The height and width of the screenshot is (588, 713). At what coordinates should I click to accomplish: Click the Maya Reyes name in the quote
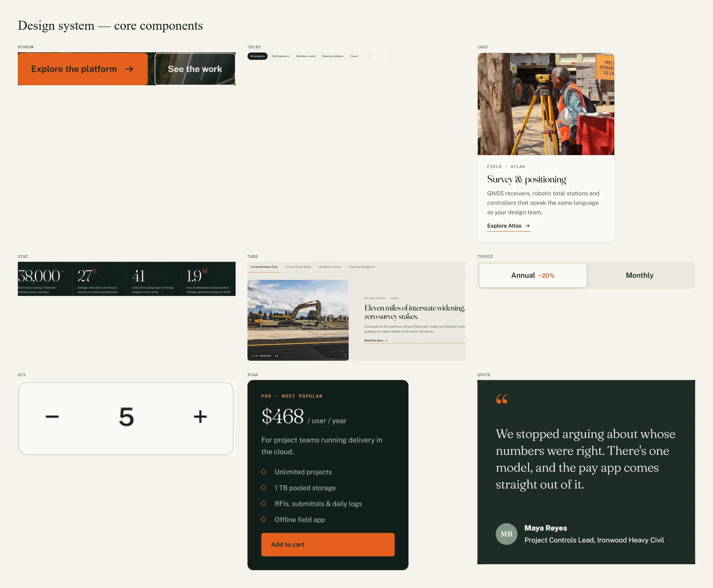(x=546, y=528)
